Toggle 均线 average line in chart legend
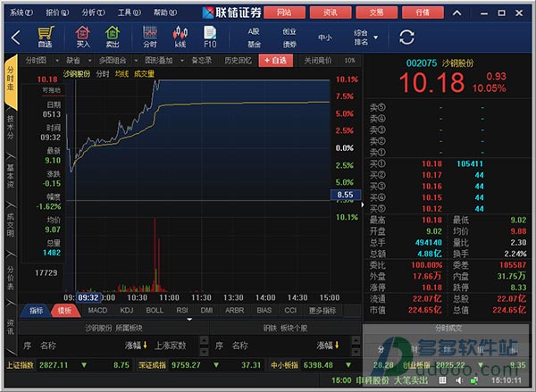This screenshot has height=392, width=536. click(121, 74)
